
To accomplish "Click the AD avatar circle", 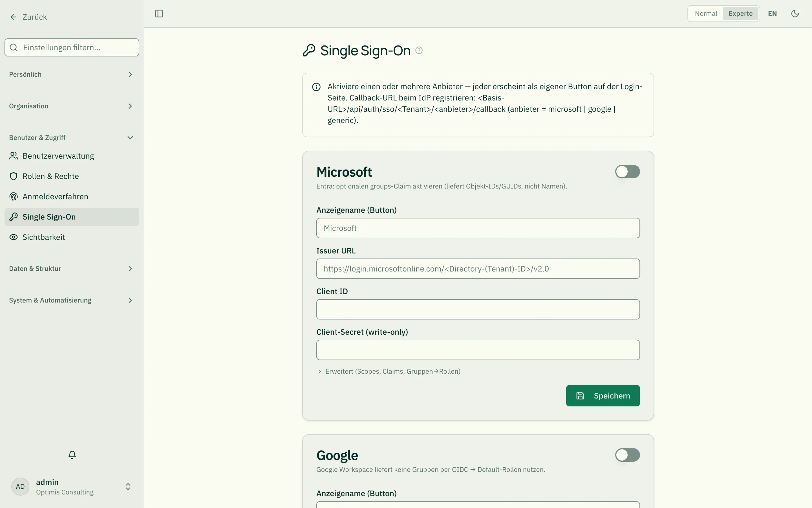I will (x=20, y=487).
